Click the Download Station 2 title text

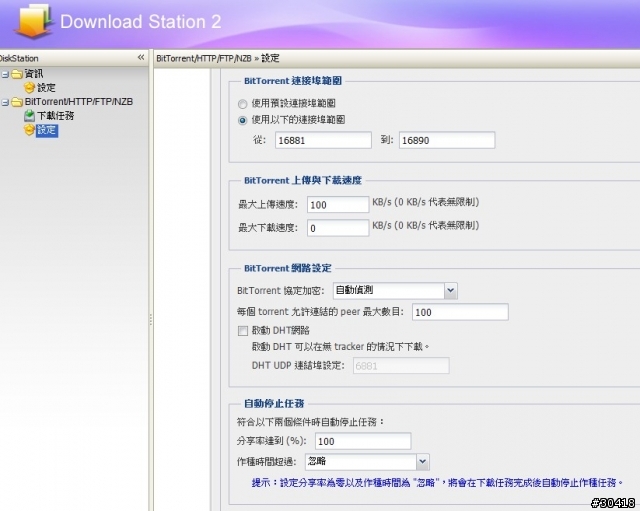141,22
